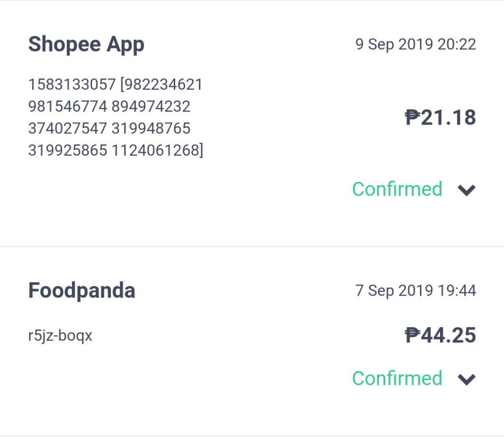This screenshot has width=504, height=437.
Task: Expand the Shopee App transaction chevron
Action: tap(467, 190)
